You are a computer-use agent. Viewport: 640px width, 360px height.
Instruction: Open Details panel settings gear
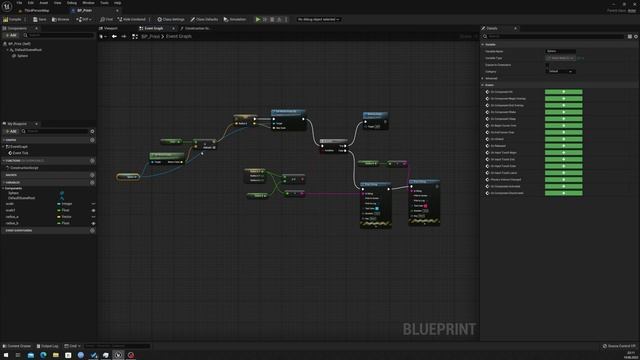(x=636, y=36)
